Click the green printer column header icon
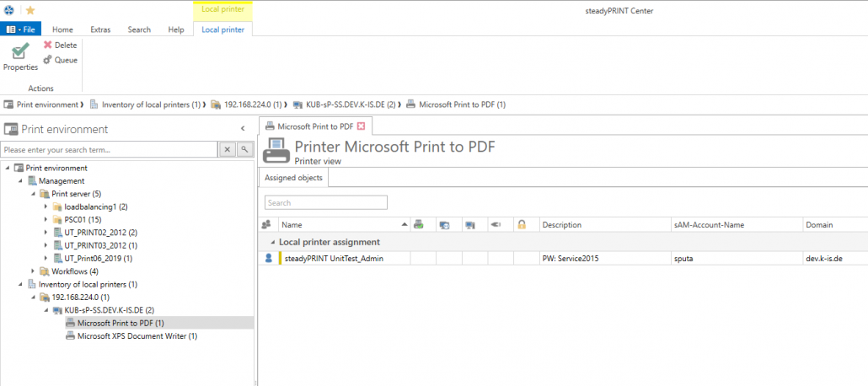The height and width of the screenshot is (386, 868). [x=419, y=225]
